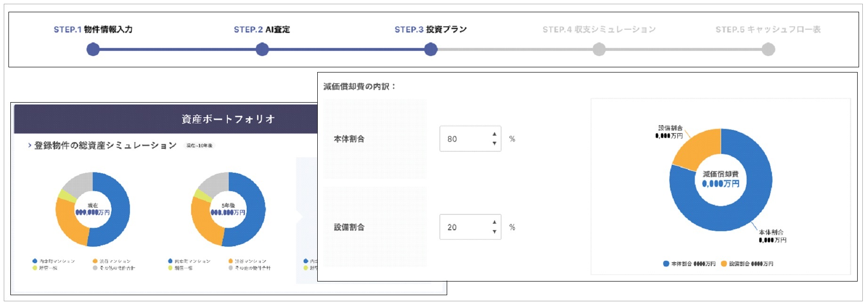Click the 本体割合 percentage input field
Viewport: 868px width, 306px height.
coord(464,139)
